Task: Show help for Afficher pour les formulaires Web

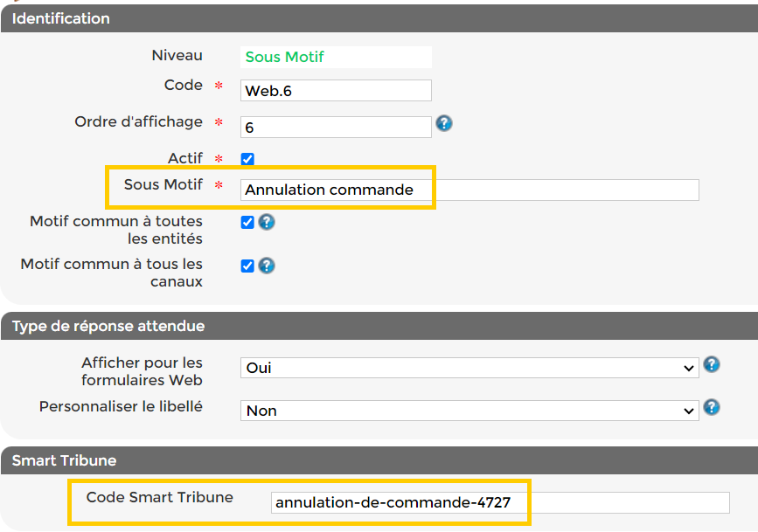Action: tap(712, 364)
